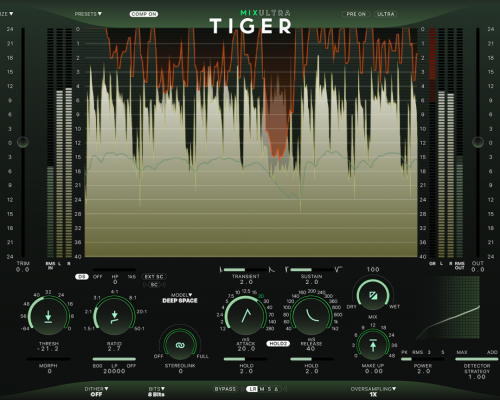Open the DITHER dropdown
The width and height of the screenshot is (500, 400).
click(x=96, y=389)
